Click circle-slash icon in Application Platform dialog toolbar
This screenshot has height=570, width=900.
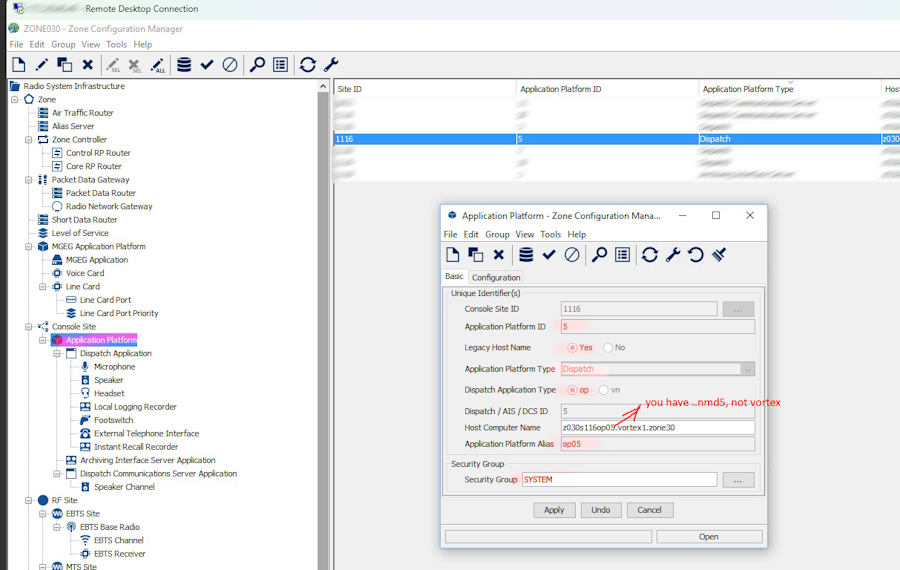click(572, 255)
